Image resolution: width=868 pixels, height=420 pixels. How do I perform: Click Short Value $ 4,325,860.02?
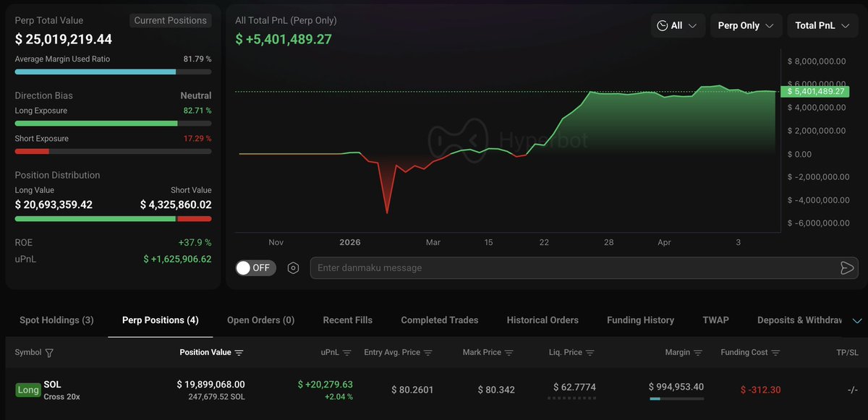tap(176, 205)
